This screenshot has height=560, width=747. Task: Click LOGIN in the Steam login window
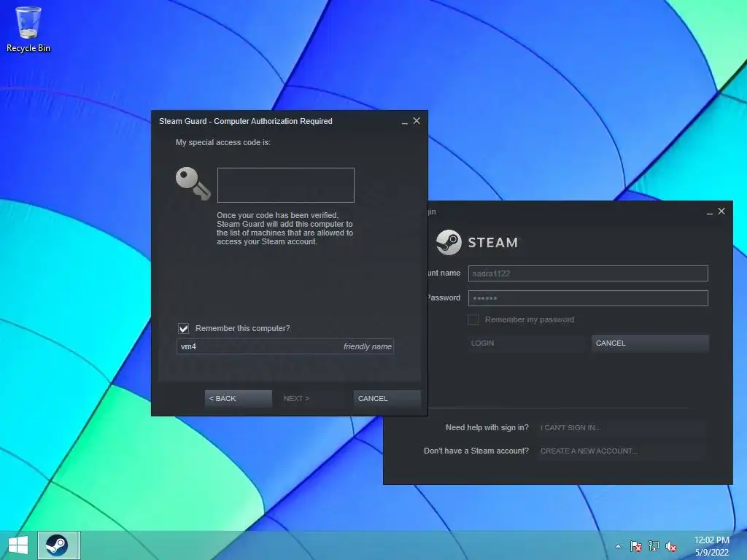(x=527, y=343)
